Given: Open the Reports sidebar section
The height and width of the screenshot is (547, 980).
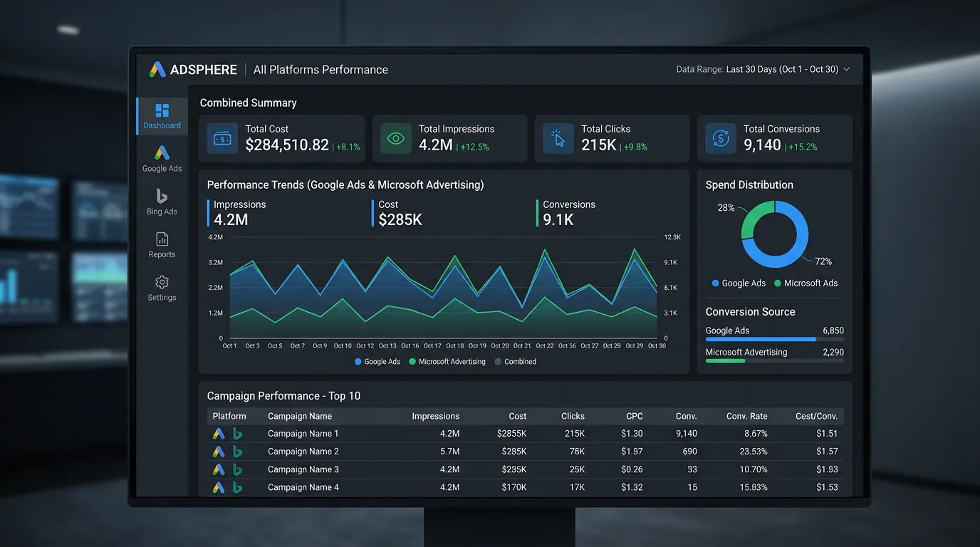Looking at the screenshot, I should 162,245.
